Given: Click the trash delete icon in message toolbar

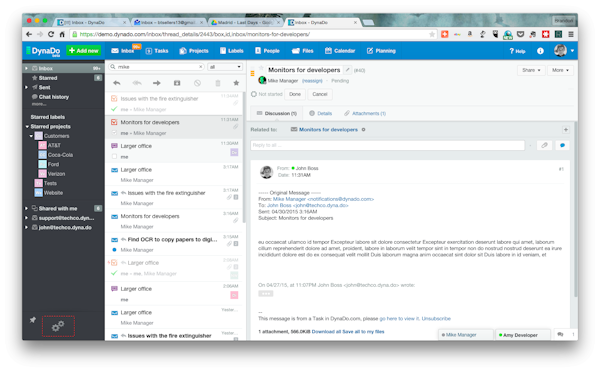Looking at the screenshot, I should pyautogui.click(x=217, y=83).
